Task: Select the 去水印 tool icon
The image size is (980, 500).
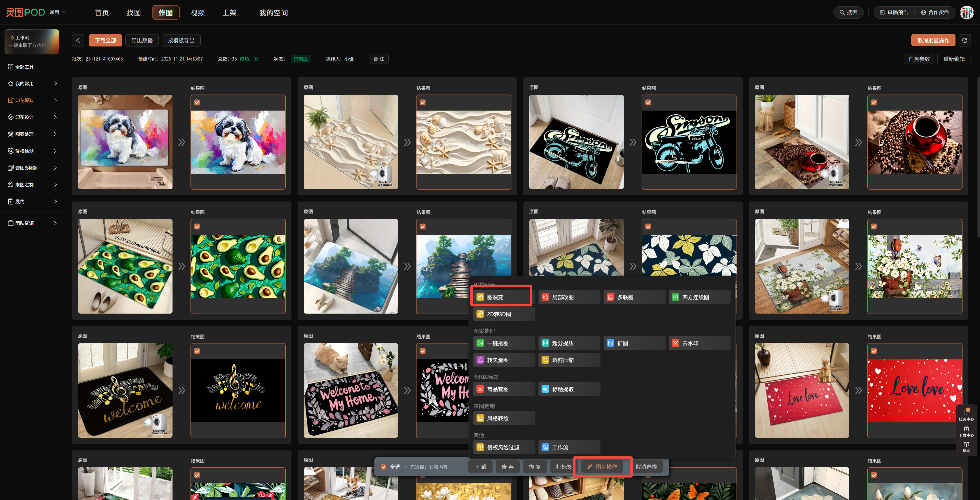Action: coord(675,343)
